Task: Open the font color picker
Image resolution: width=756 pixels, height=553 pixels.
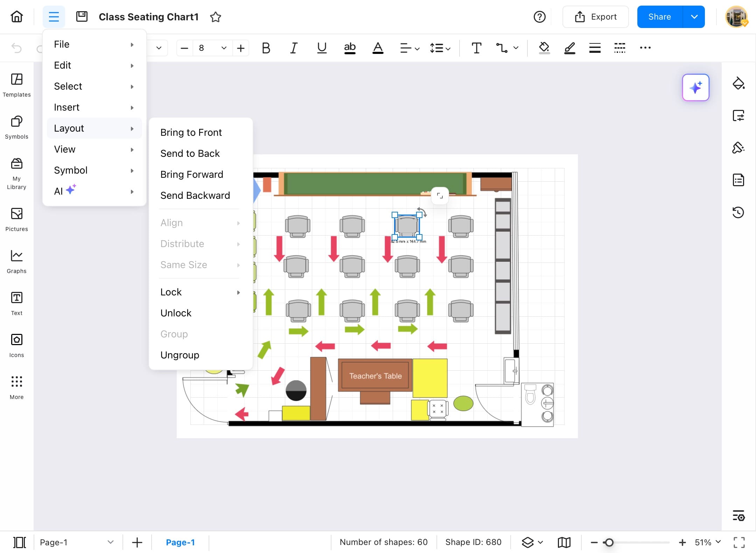Action: (x=378, y=48)
